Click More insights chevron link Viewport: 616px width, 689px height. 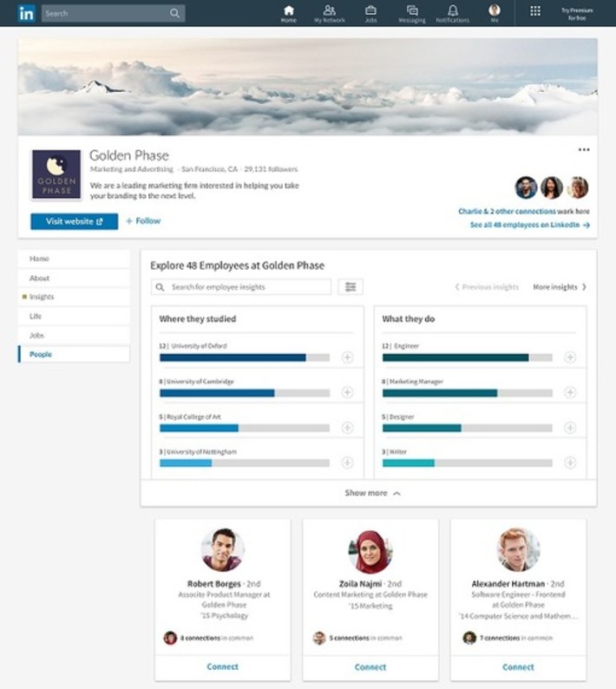click(x=560, y=287)
